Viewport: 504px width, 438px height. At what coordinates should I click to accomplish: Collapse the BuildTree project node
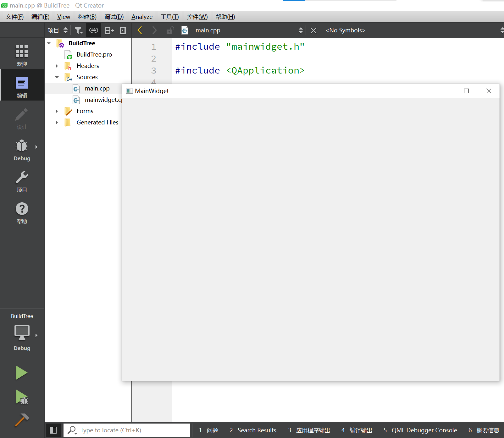49,43
